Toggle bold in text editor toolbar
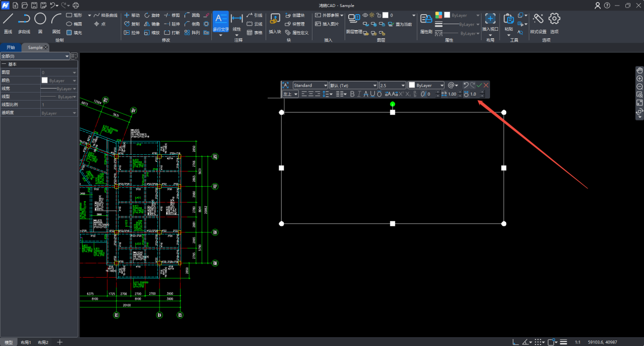Viewport: 644px width, 346px height. 352,94
